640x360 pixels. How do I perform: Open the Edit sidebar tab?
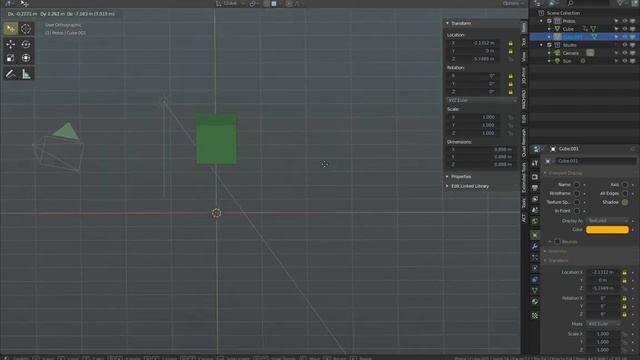pos(524,119)
